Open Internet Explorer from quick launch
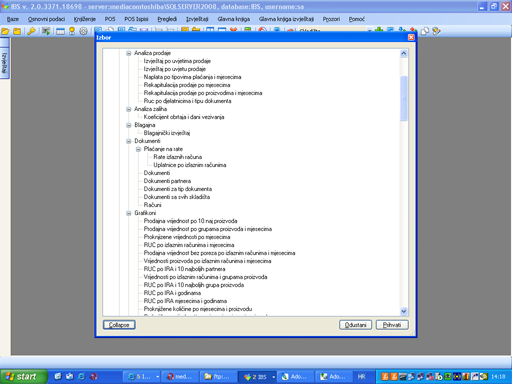Viewport: 512px width, 384px height. (81, 377)
